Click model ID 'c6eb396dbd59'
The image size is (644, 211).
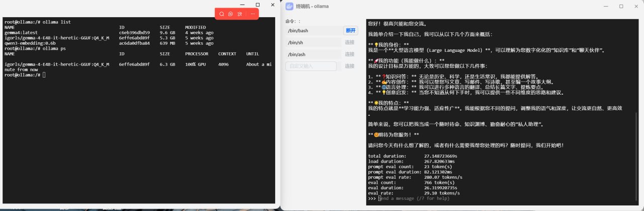(134, 32)
